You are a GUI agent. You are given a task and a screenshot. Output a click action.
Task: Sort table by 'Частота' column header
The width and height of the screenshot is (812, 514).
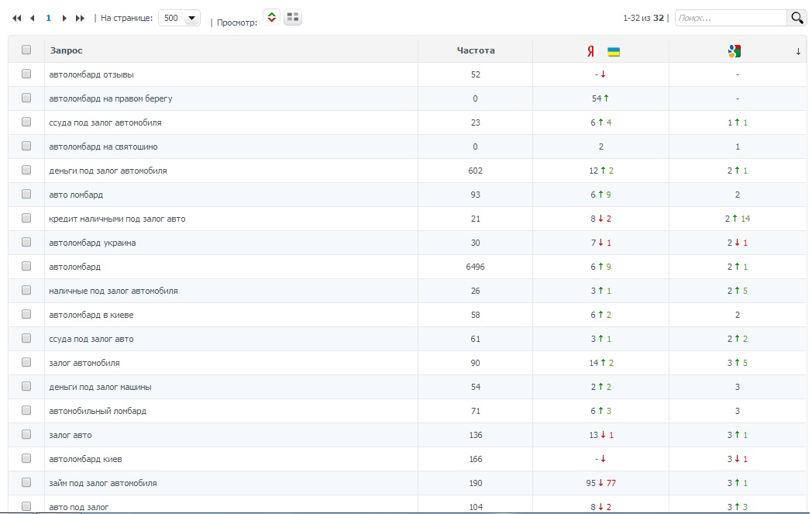tap(475, 50)
